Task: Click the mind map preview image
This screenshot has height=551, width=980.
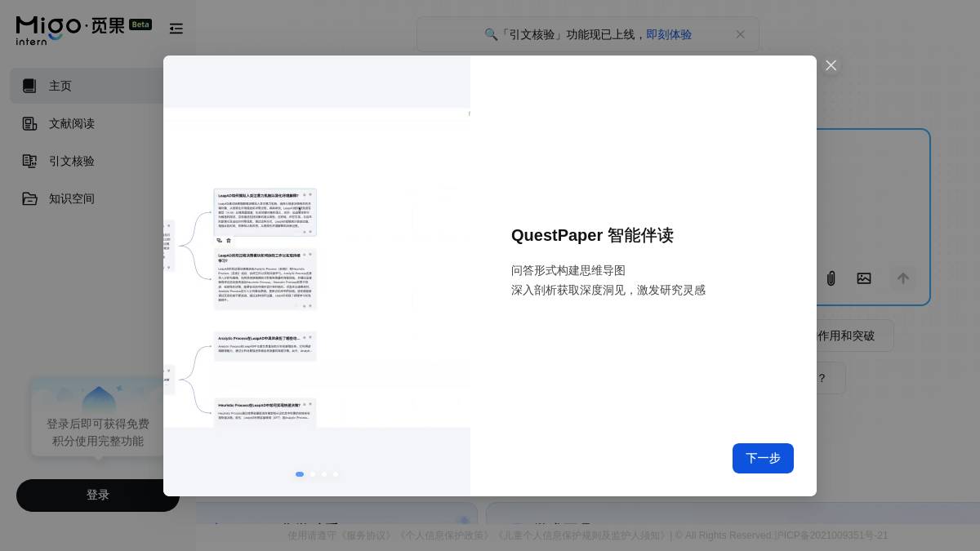Action: pyautogui.click(x=317, y=268)
